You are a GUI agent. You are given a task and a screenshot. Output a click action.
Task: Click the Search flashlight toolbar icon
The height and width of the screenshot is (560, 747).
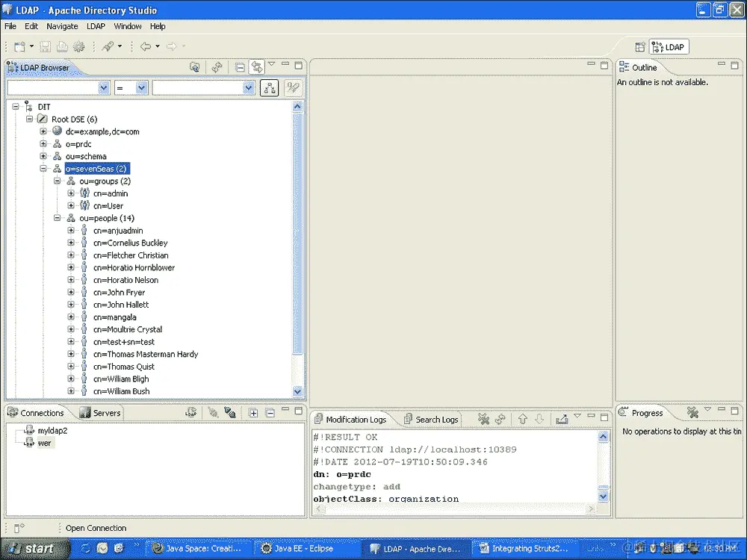(108, 46)
